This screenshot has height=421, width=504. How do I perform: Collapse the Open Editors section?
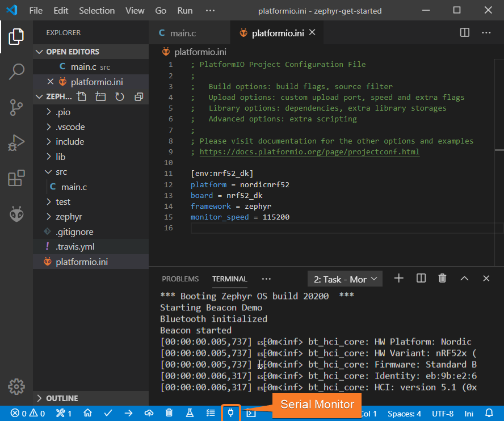pos(39,52)
